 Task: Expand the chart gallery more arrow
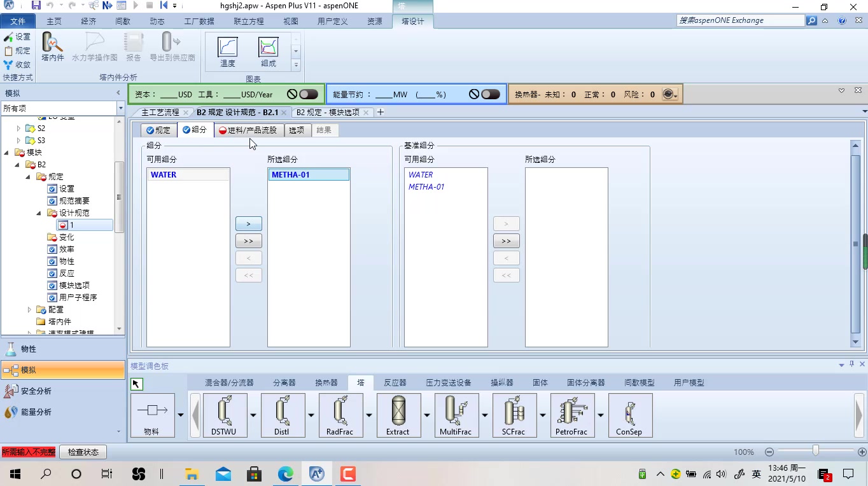(296, 65)
